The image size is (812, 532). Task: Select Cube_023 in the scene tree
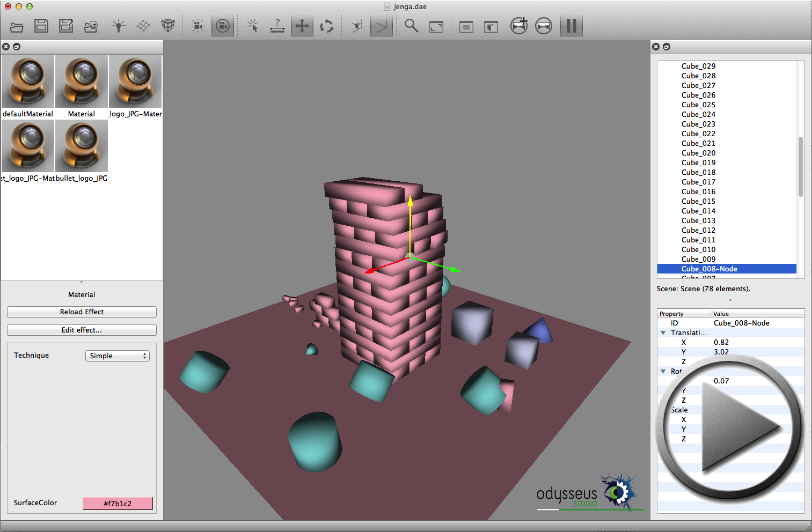click(x=698, y=124)
